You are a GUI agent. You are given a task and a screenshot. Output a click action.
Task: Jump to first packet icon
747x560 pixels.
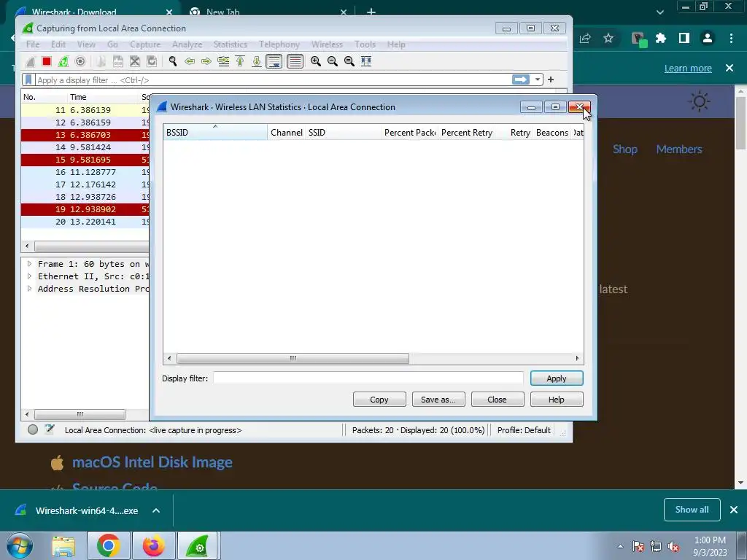pyautogui.click(x=240, y=61)
